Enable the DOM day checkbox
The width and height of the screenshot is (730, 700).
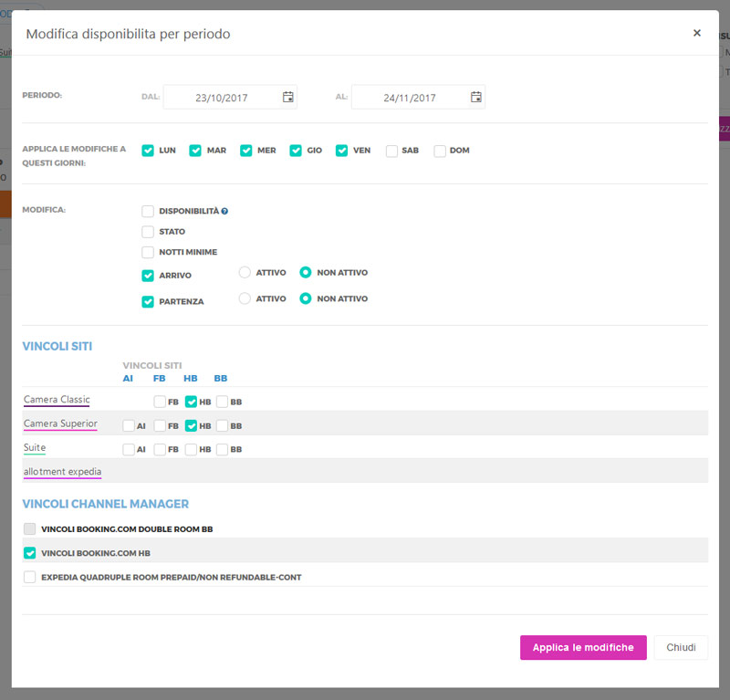tap(440, 151)
